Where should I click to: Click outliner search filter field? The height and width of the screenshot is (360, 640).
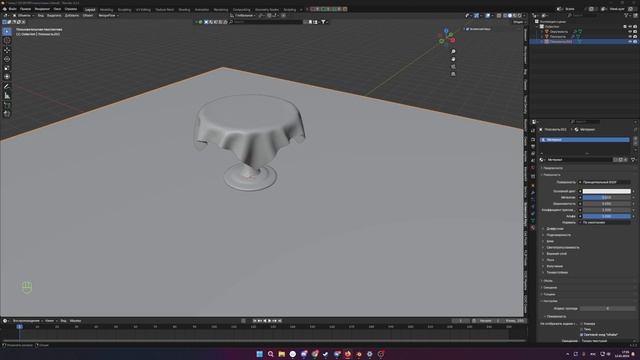coord(584,16)
